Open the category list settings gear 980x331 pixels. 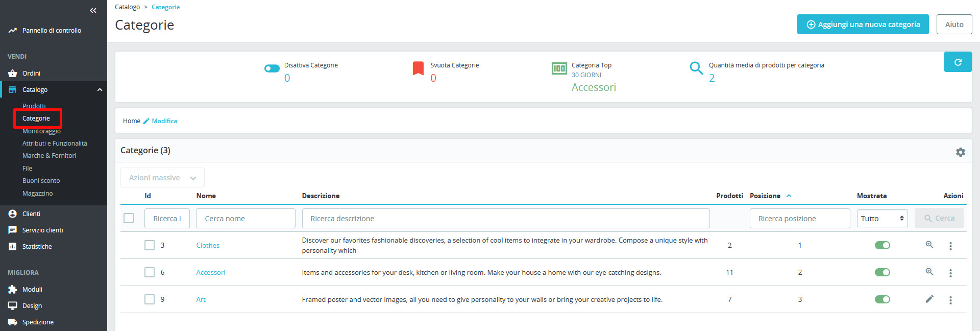[x=961, y=152]
